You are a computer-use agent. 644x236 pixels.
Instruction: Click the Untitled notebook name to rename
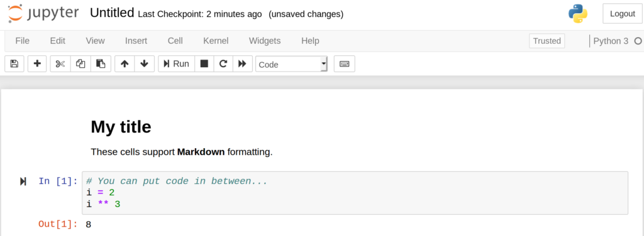click(112, 13)
